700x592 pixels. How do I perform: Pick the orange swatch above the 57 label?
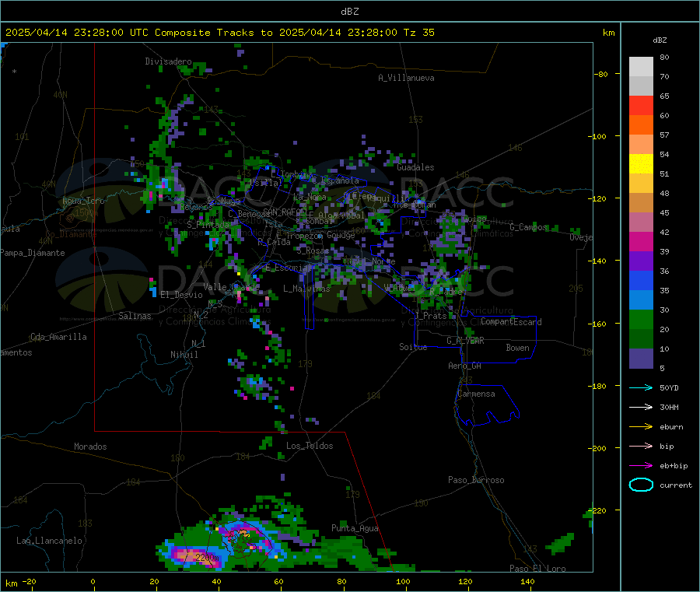pyautogui.click(x=641, y=125)
